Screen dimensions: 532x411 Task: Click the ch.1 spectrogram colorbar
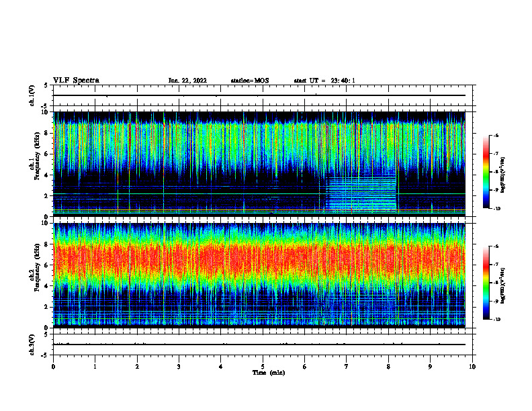coord(486,172)
